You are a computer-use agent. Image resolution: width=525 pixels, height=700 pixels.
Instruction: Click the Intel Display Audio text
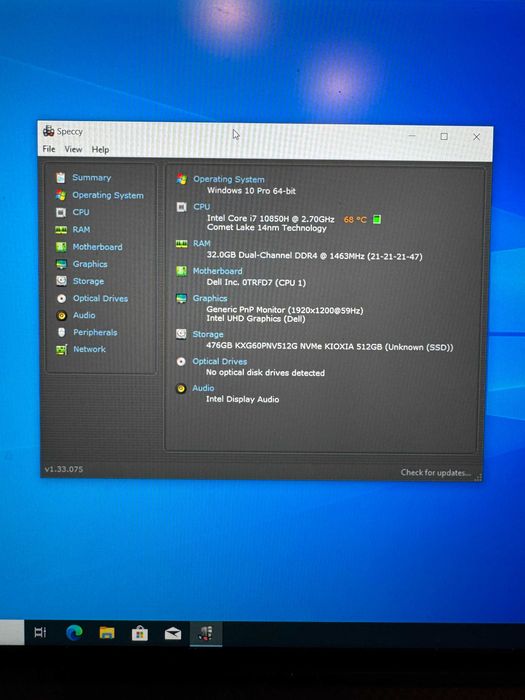[x=242, y=399]
